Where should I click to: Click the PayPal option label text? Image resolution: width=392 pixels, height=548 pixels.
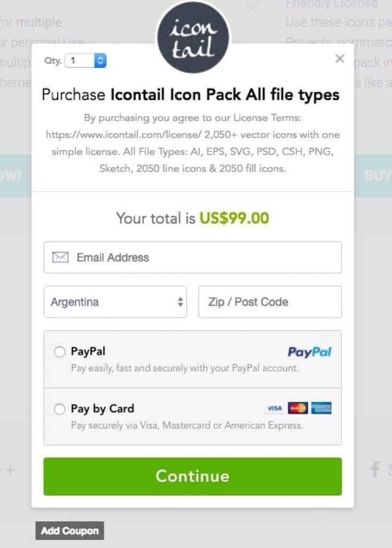(x=88, y=352)
